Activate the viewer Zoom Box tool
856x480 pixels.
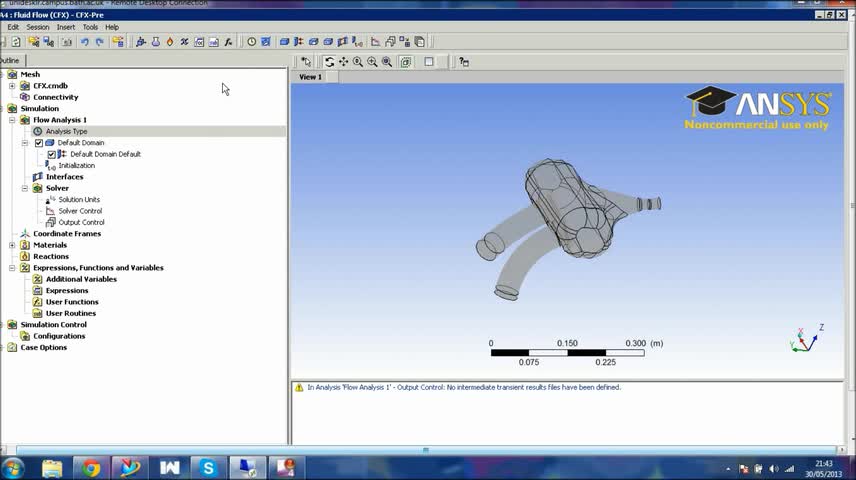pyautogui.click(x=372, y=62)
